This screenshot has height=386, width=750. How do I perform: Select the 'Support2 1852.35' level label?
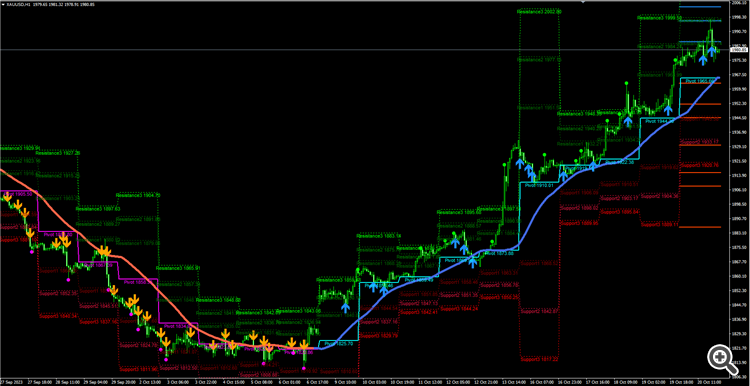point(58,293)
